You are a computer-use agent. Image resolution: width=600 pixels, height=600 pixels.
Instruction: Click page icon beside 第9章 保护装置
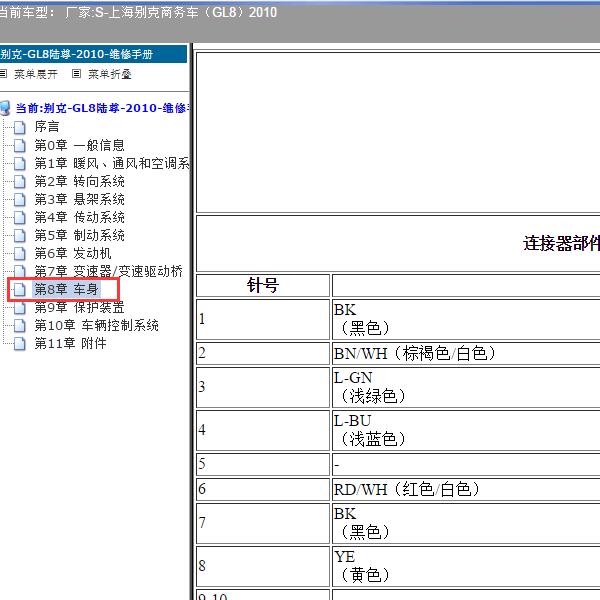pyautogui.click(x=20, y=308)
